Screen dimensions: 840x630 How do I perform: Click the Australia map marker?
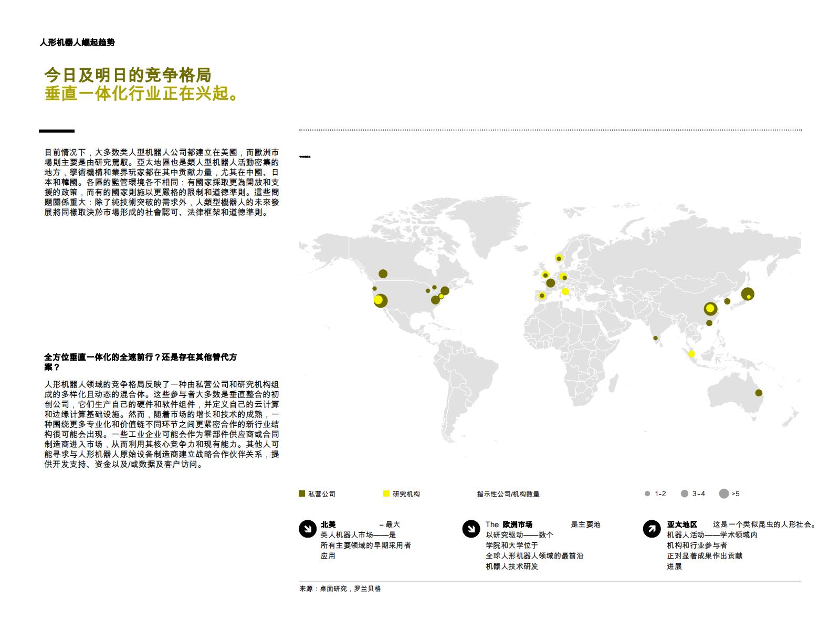pos(758,393)
